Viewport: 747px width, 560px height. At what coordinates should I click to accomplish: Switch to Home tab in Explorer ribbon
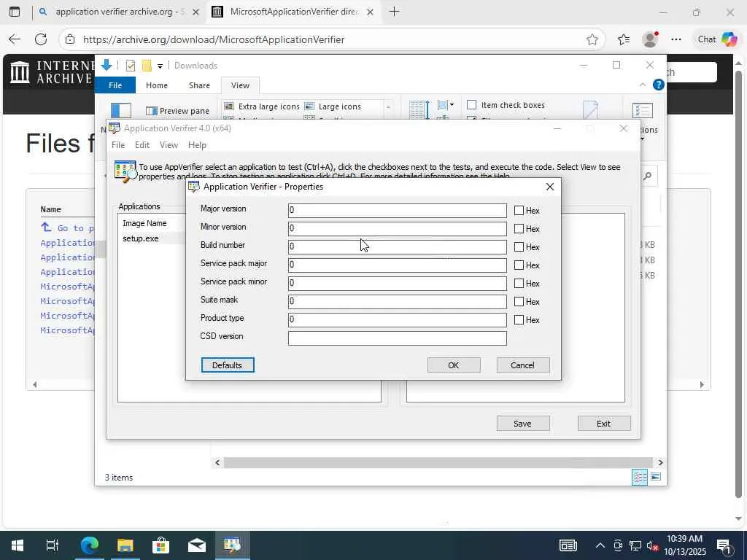(x=157, y=85)
